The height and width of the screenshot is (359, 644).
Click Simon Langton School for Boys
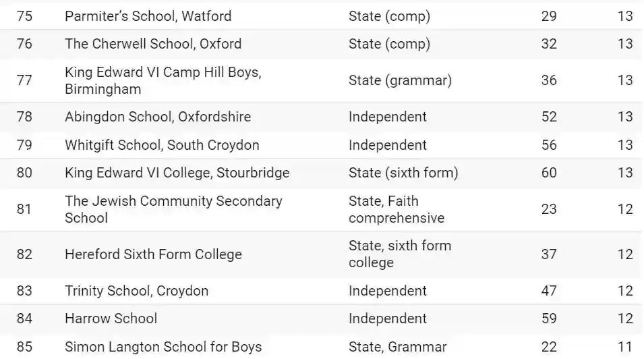pos(163,347)
